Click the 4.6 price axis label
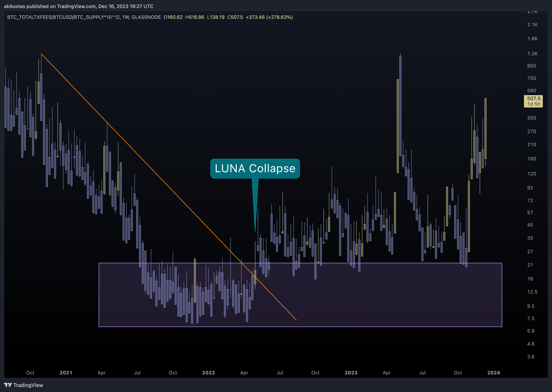This screenshot has width=552, height=392. 531,344
